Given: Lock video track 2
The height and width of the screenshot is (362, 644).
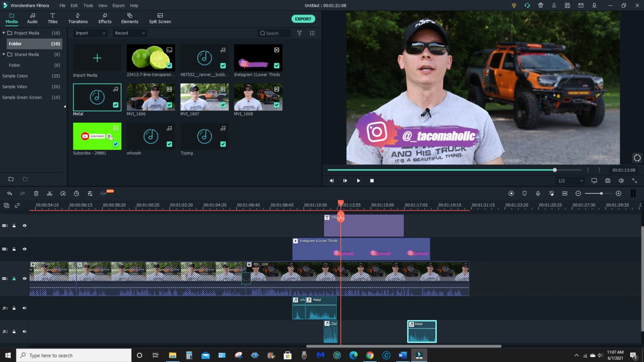Looking at the screenshot, I should point(14,249).
